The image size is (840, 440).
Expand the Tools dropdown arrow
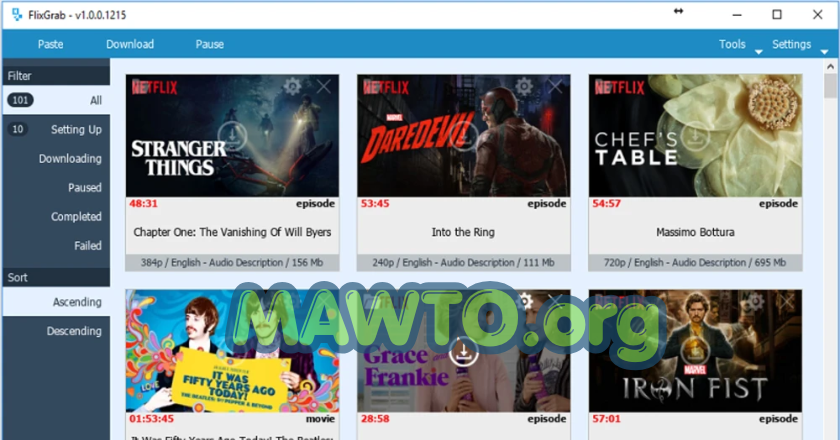coord(759,52)
